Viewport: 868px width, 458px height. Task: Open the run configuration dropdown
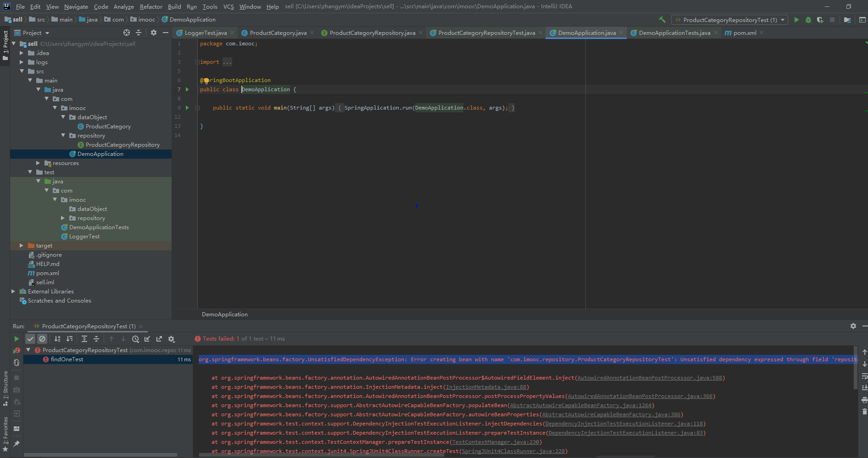(x=729, y=20)
